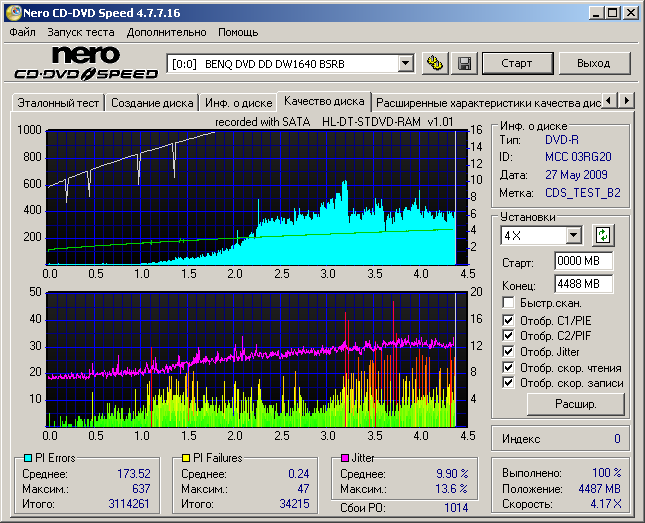This screenshot has width=645, height=523.
Task: Minimize the Nero CD-DVD Speed window
Action: (596, 13)
